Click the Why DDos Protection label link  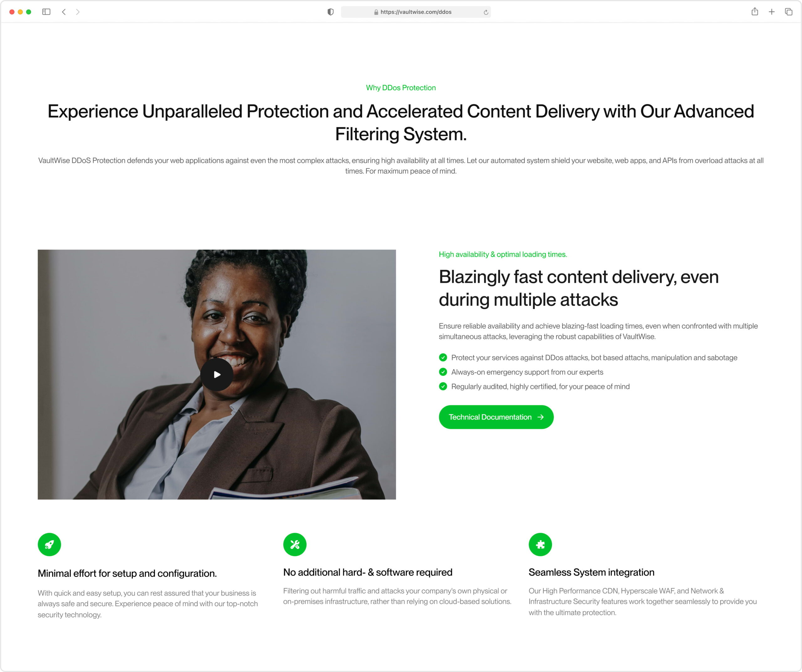(401, 87)
